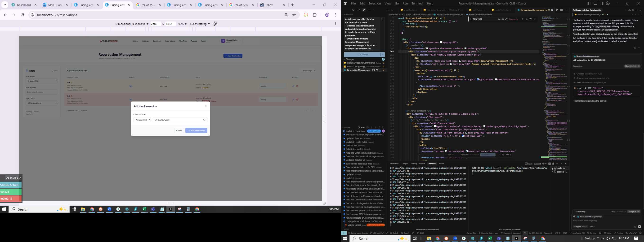
Task: Close the ReservationManagement.jsx editor tab
Action: (552, 10)
